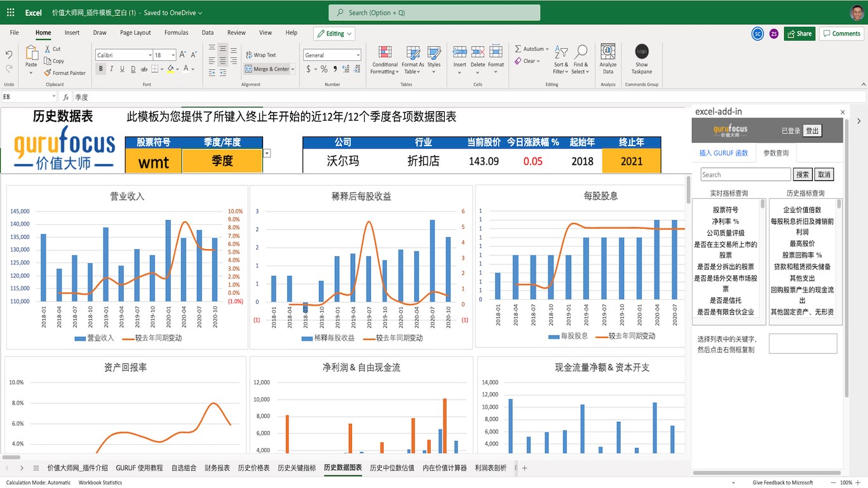868x488 pixels.
Task: Apply Comma Style number format
Action: click(334, 69)
